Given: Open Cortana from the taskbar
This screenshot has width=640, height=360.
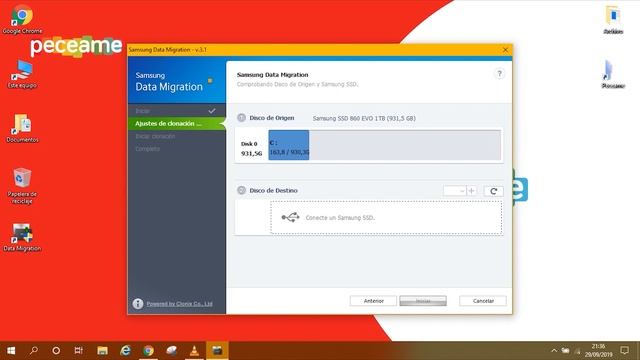Looking at the screenshot, I should (56, 351).
